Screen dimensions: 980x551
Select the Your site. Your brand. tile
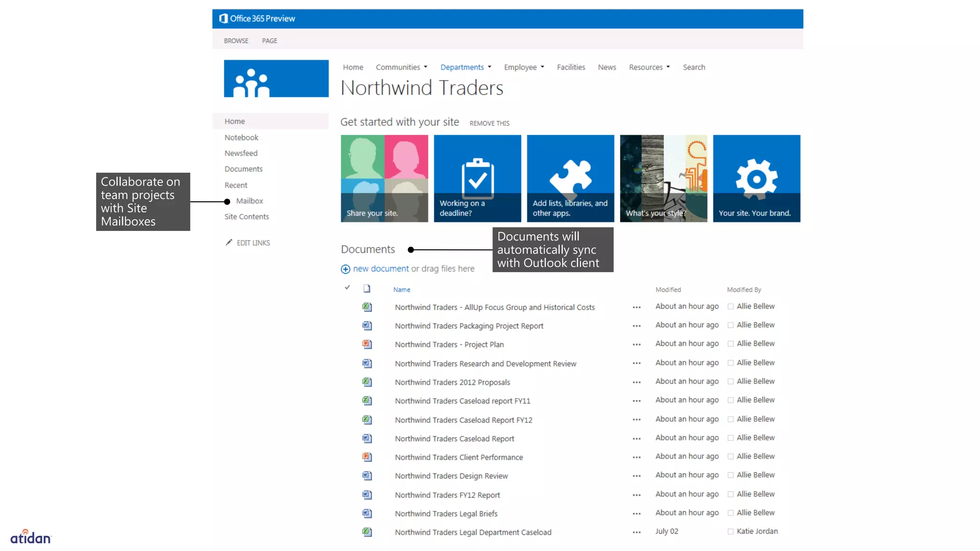(x=757, y=178)
